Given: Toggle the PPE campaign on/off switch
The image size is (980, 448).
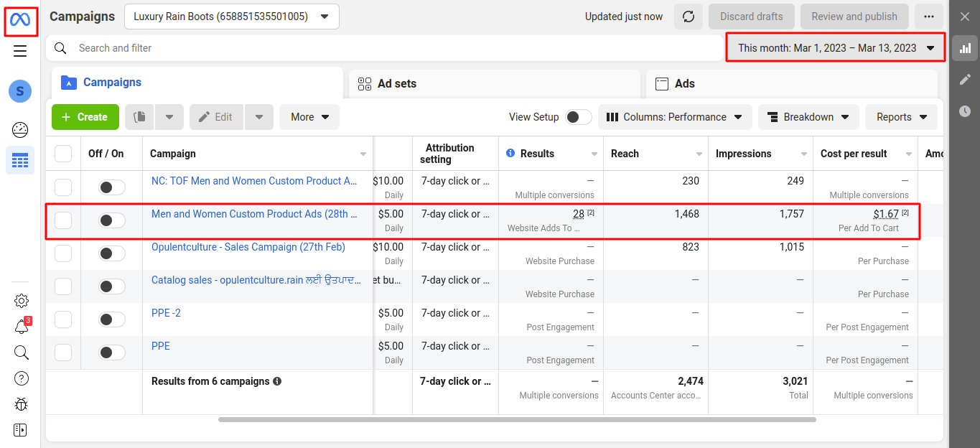Looking at the screenshot, I should 111,353.
